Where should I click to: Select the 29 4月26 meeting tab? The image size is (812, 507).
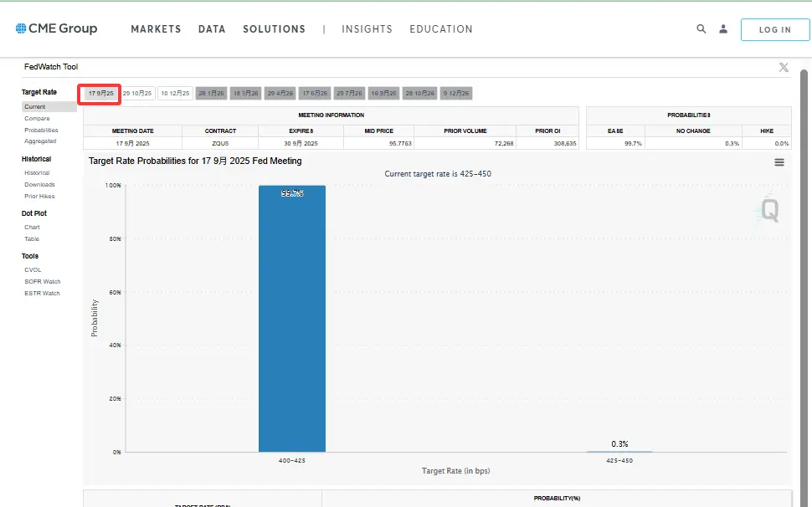(x=280, y=94)
